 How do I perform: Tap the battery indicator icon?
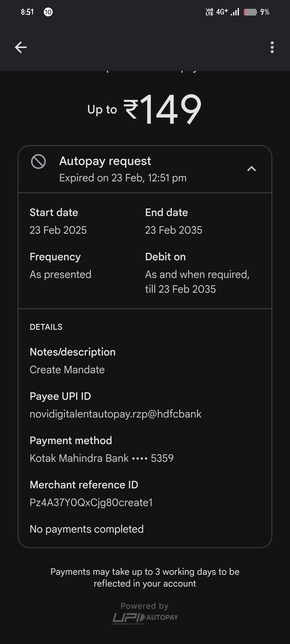point(250,12)
